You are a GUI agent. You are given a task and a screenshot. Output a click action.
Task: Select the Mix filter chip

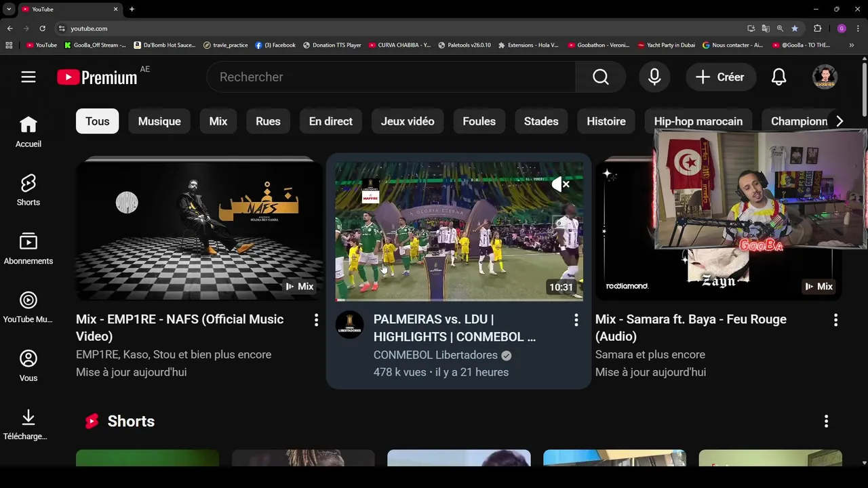point(218,121)
